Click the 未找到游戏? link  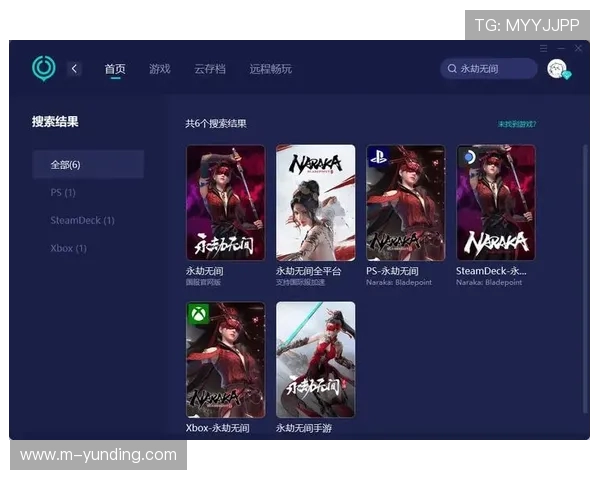(516, 124)
